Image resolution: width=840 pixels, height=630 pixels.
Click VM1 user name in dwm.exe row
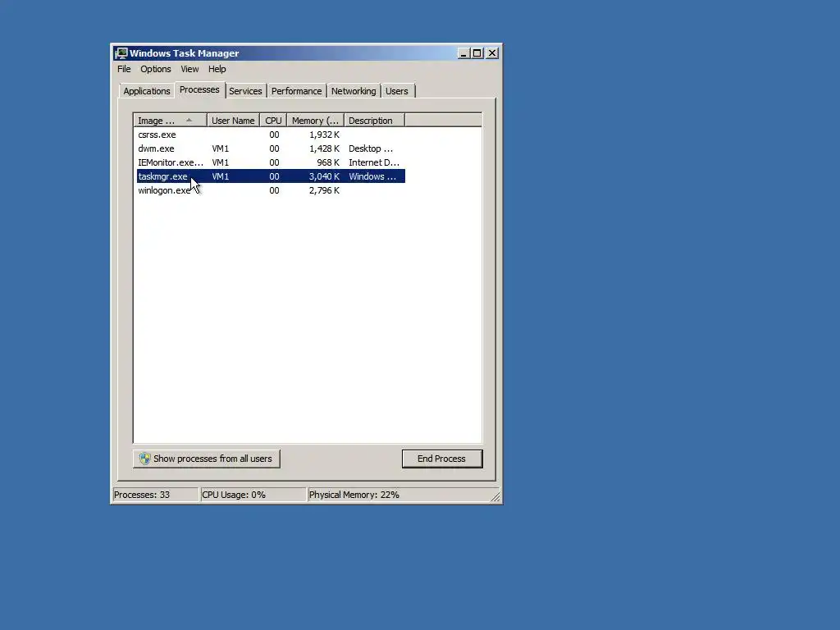(x=220, y=148)
